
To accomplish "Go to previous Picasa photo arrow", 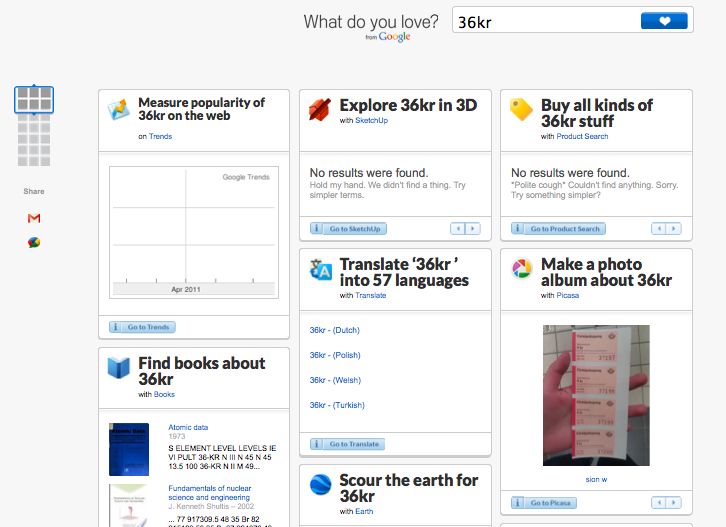I will click(x=659, y=502).
